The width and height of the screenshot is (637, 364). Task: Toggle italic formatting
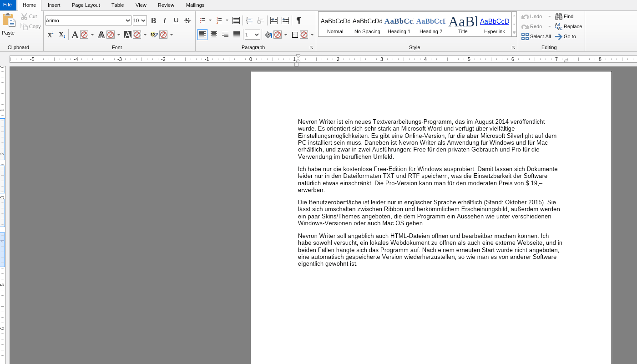click(165, 20)
